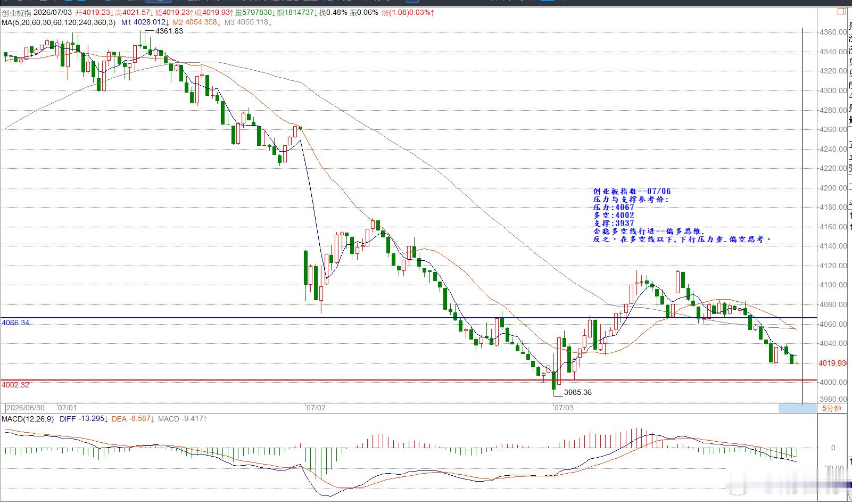Select the 多空:4002 annotation line
The height and width of the screenshot is (504, 852).
[x=614, y=216]
